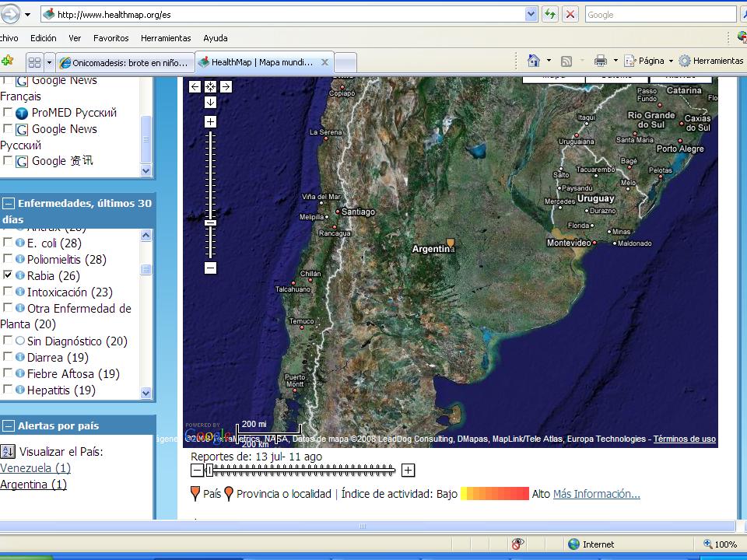Screen dimensions: 747x560
Task: Zoom in using map plus button
Action: tap(210, 122)
